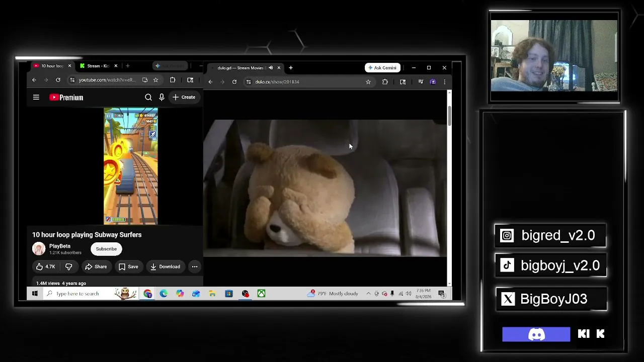Image resolution: width=644 pixels, height=362 pixels.
Task: Share the Subway Surfers video
Action: click(x=96, y=266)
